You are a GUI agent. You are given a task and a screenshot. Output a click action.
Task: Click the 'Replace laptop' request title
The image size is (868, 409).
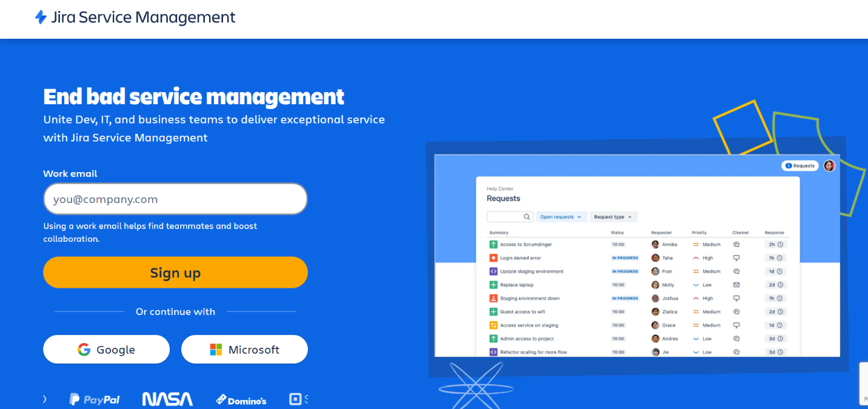pyautogui.click(x=516, y=285)
